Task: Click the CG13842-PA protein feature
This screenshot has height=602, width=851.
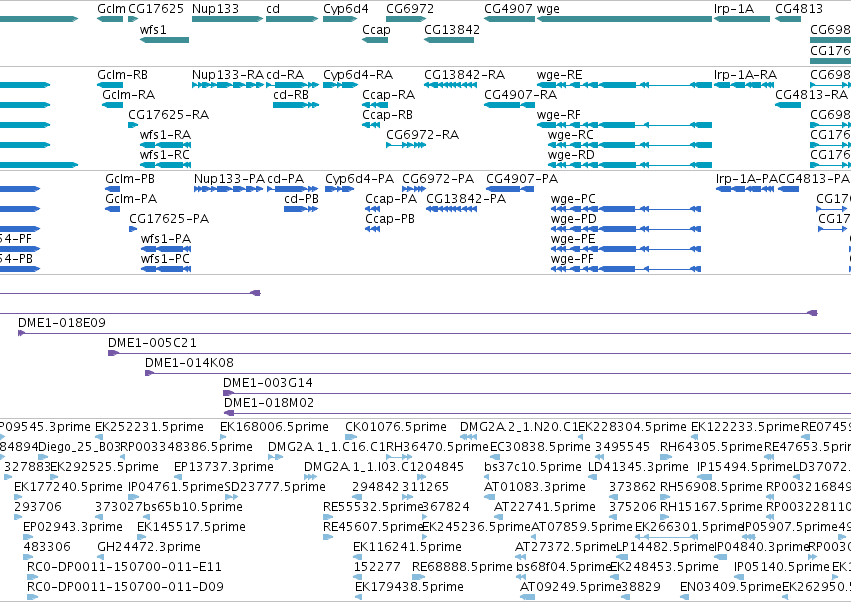Action: point(452,209)
